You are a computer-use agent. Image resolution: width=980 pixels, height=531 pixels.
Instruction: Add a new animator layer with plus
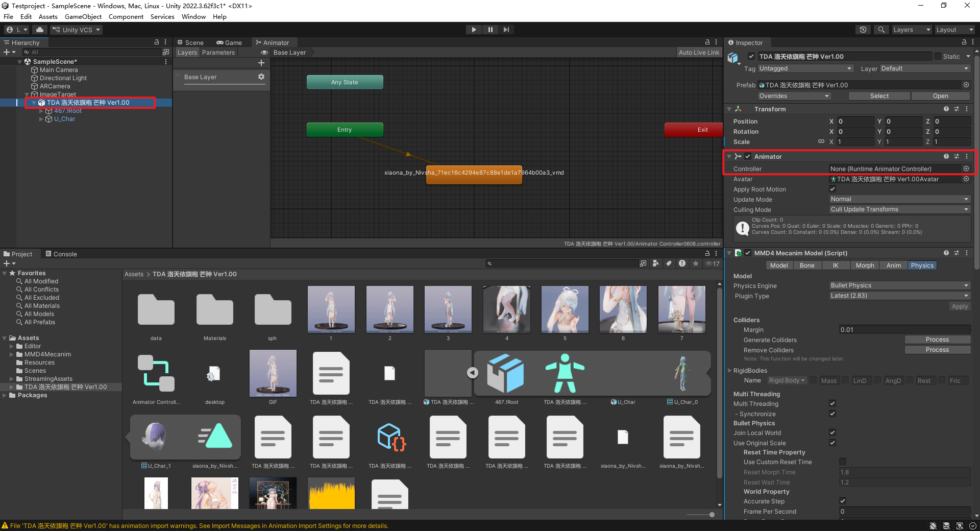[261, 63]
